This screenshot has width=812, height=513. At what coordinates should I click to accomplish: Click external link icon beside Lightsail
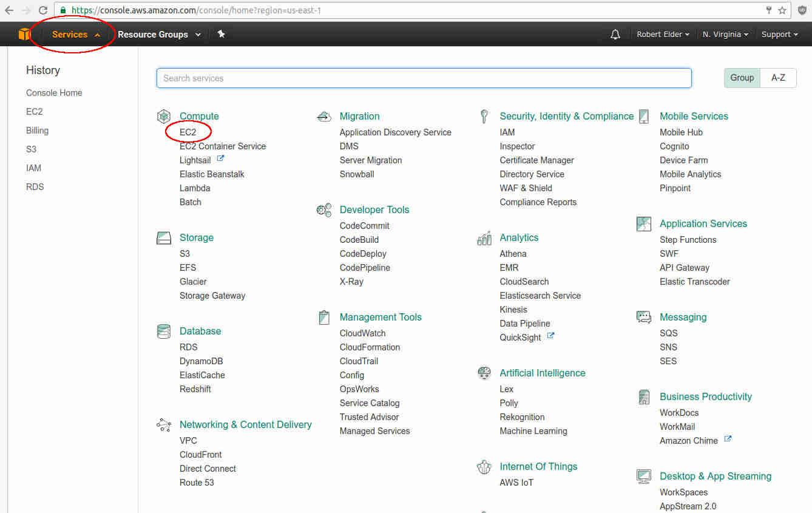(221, 158)
